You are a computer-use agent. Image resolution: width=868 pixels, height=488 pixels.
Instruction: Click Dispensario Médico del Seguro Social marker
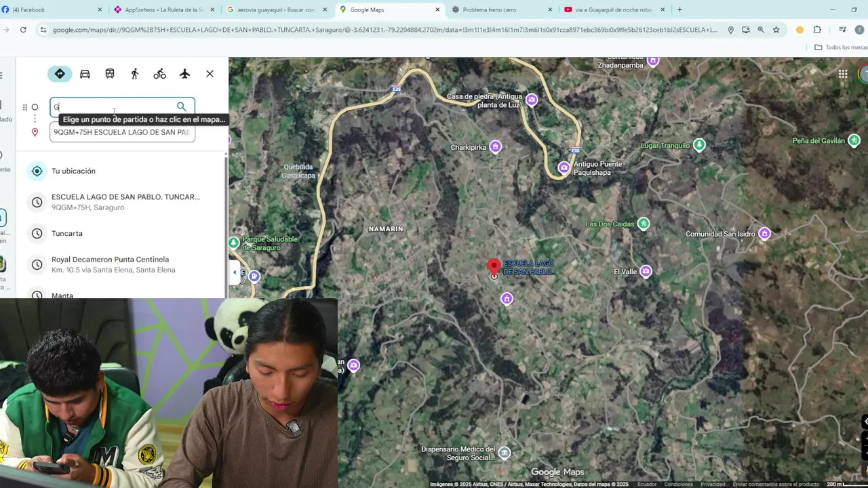[x=504, y=453]
